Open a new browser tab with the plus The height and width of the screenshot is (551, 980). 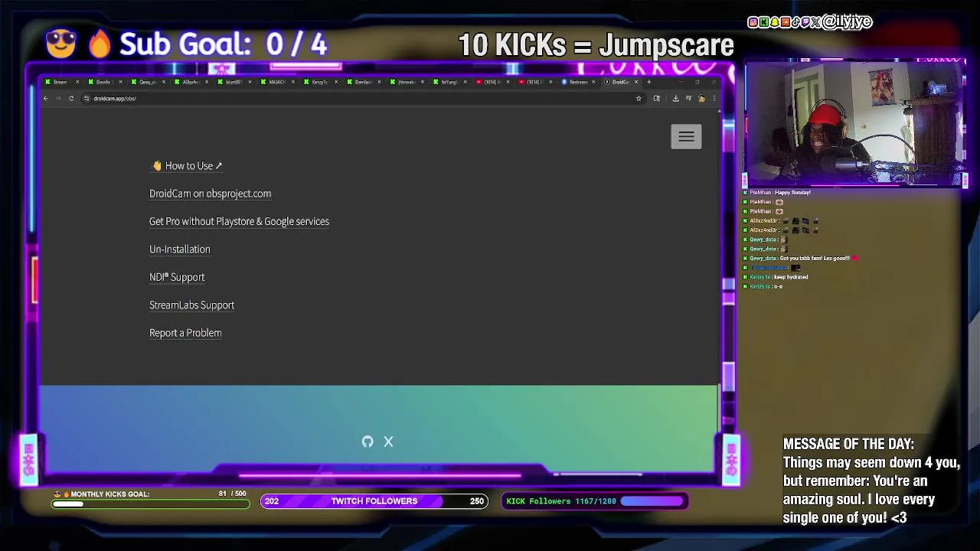coord(648,82)
